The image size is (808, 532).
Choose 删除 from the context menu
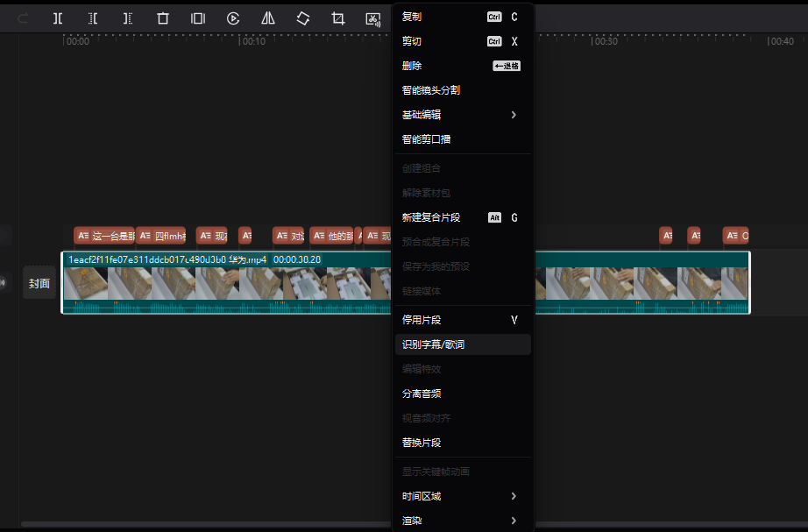pos(463,66)
